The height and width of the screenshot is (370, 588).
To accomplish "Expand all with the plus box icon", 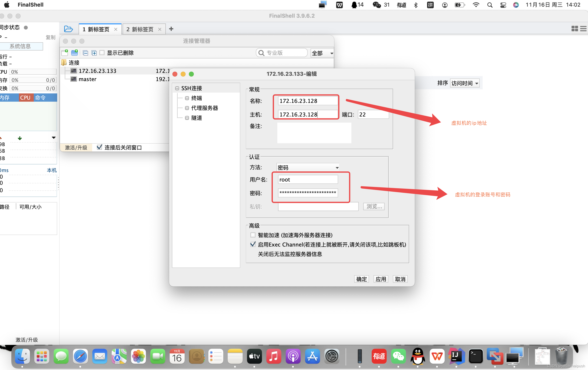I will coord(94,53).
